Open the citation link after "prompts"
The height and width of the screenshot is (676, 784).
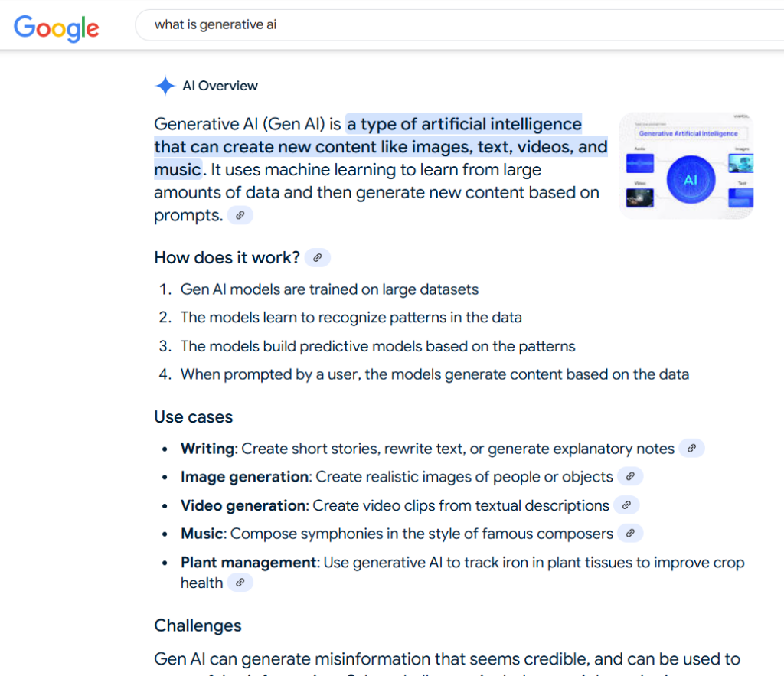(240, 215)
